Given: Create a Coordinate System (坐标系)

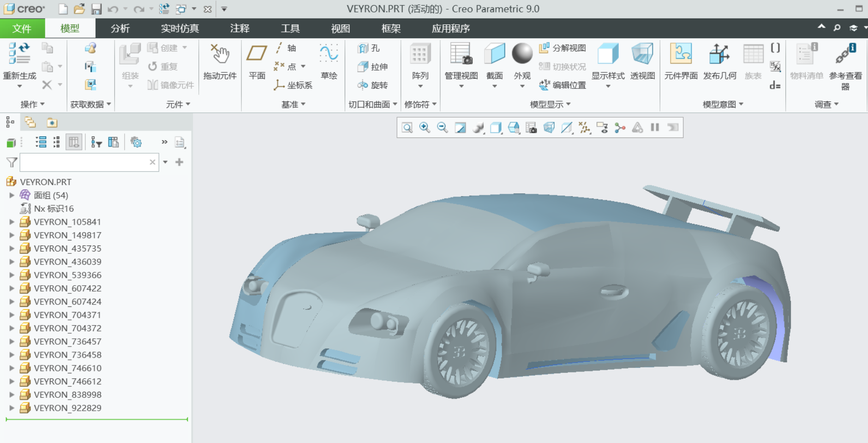Looking at the screenshot, I should (293, 85).
